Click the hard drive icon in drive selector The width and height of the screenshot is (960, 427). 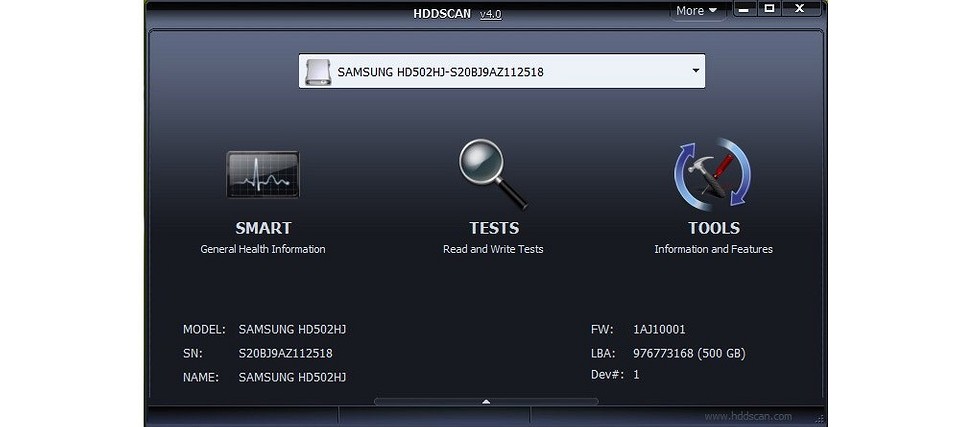[318, 72]
